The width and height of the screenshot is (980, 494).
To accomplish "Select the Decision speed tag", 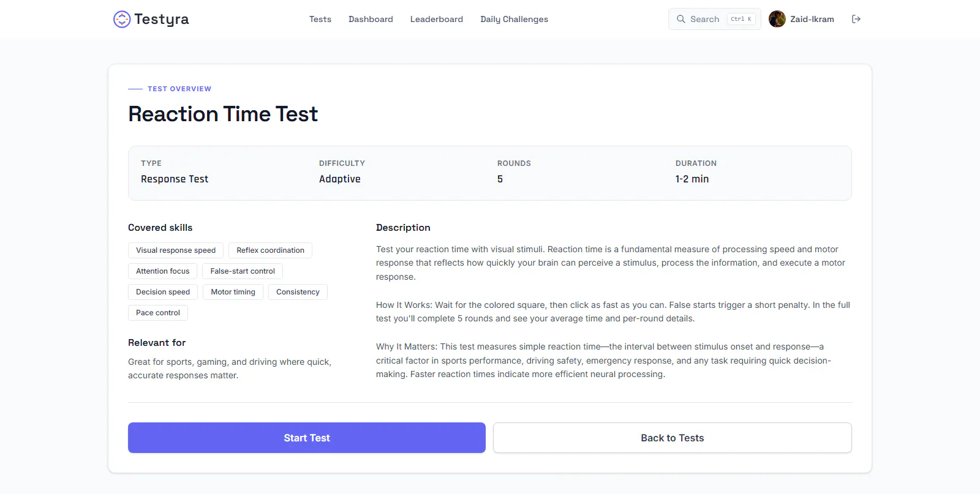I will [x=163, y=292].
